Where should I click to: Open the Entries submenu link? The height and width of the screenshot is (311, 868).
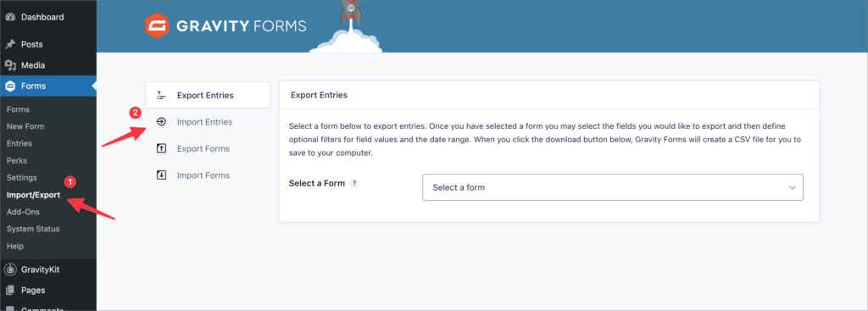(19, 143)
